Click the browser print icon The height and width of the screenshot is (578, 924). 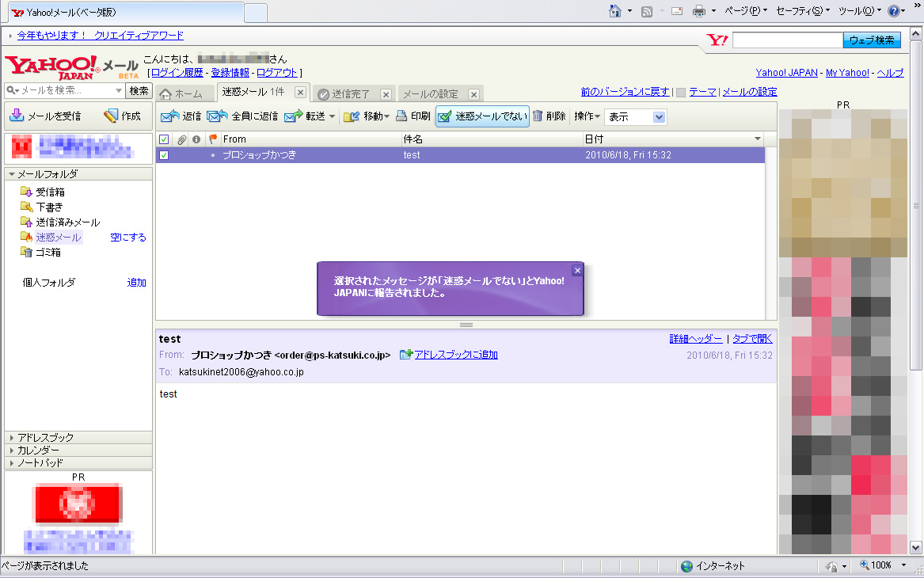[699, 11]
